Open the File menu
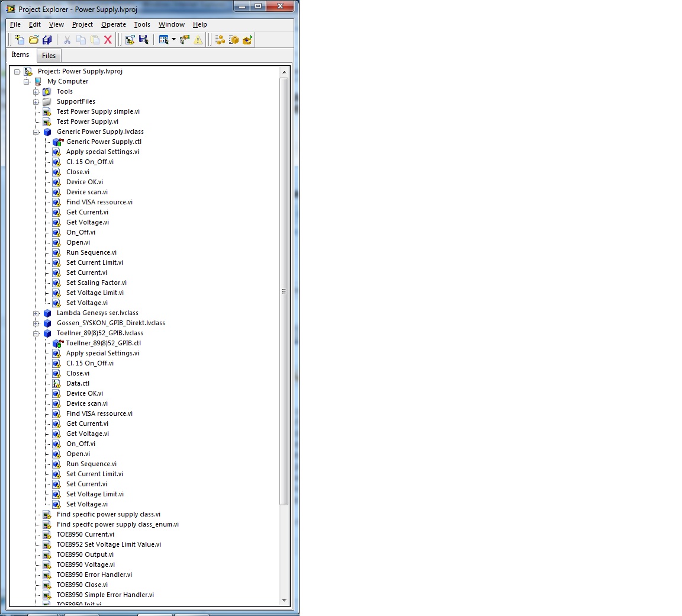 [x=15, y=24]
